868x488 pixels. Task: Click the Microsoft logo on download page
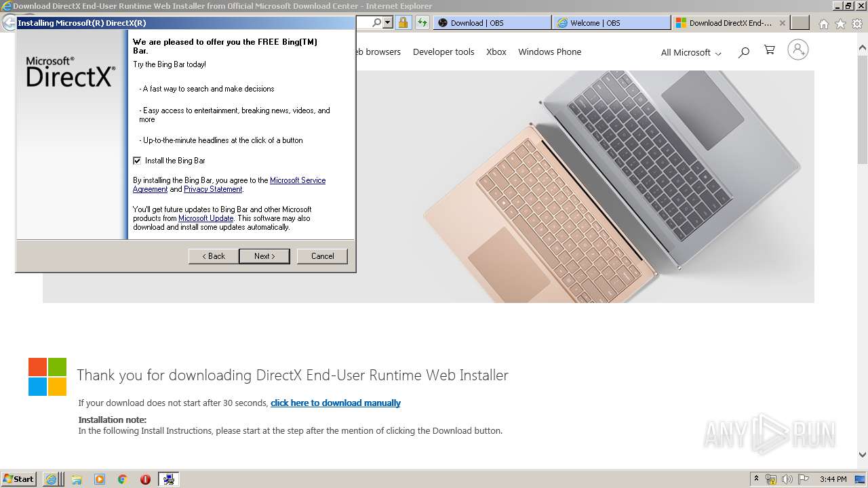[x=47, y=377]
